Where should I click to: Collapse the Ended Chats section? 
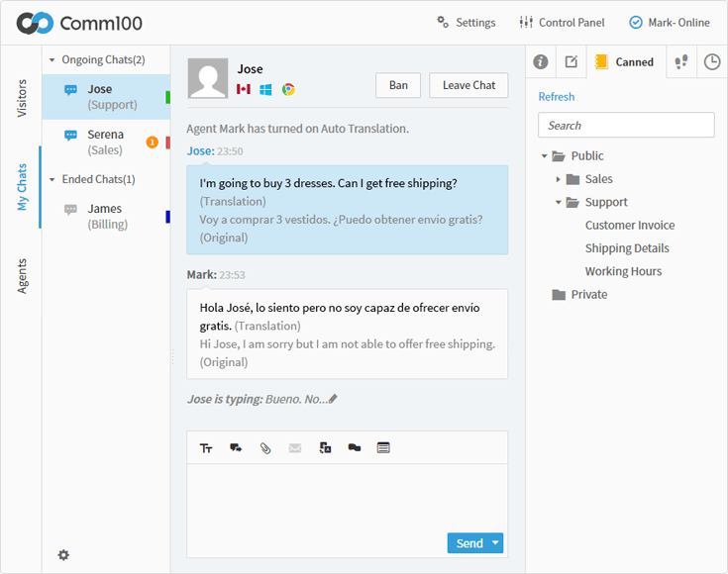click(52, 179)
